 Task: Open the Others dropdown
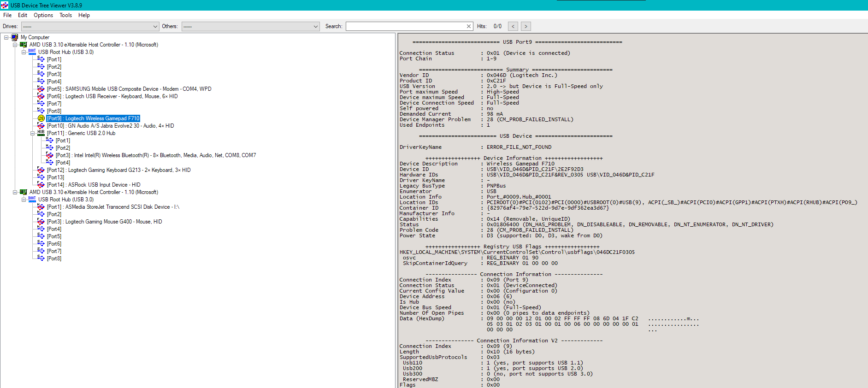250,27
